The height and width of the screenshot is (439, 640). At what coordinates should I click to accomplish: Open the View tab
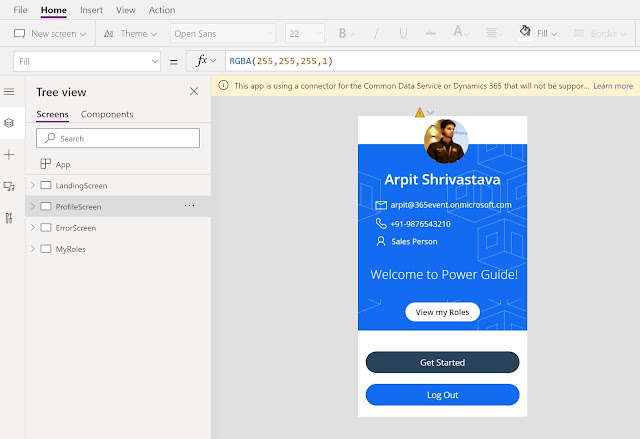point(125,10)
